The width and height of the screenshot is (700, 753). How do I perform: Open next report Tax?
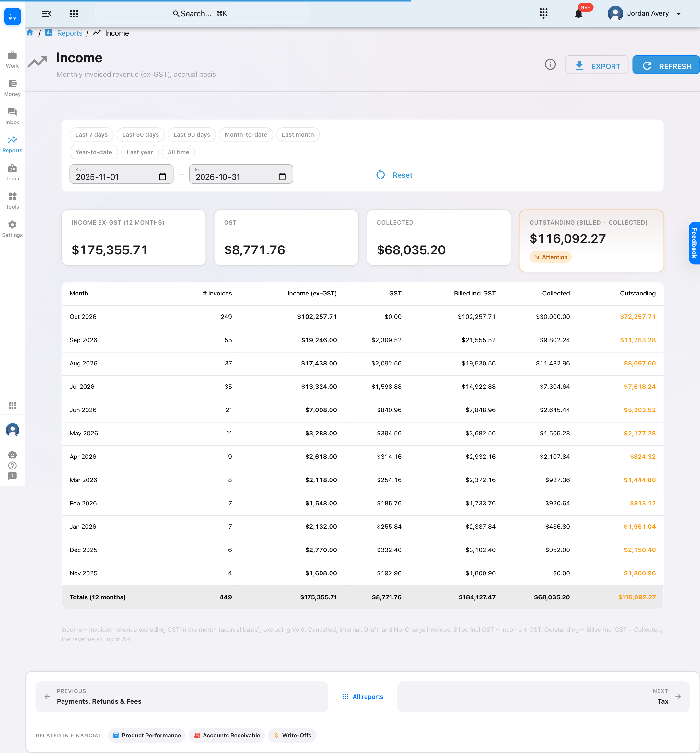click(x=543, y=697)
